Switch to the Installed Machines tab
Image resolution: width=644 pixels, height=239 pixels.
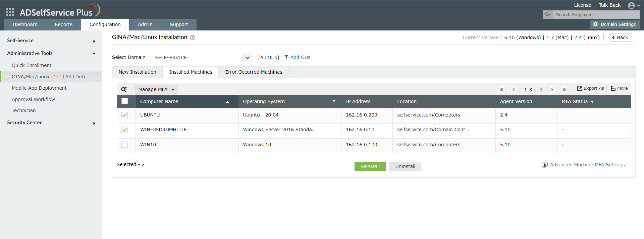[191, 72]
